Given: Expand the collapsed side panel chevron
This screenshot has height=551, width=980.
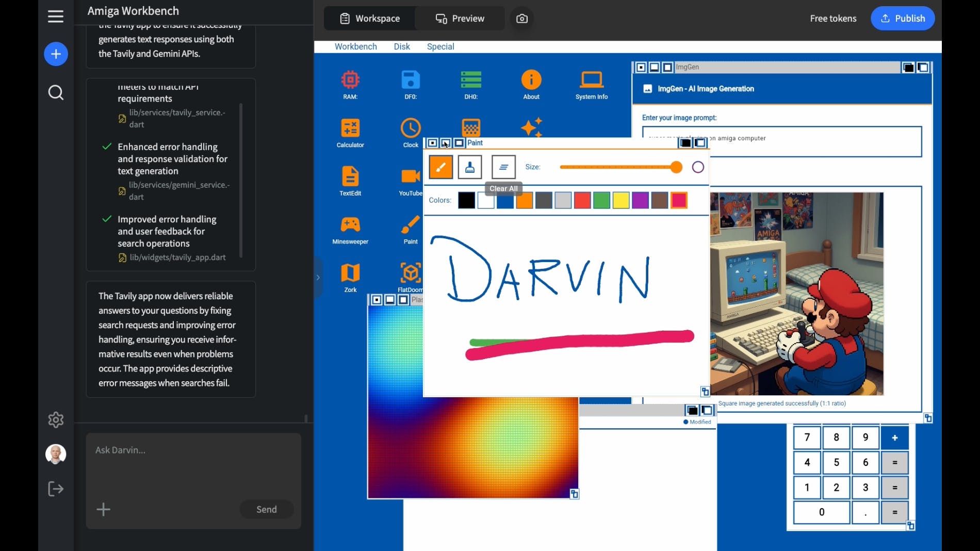Looking at the screenshot, I should point(318,278).
